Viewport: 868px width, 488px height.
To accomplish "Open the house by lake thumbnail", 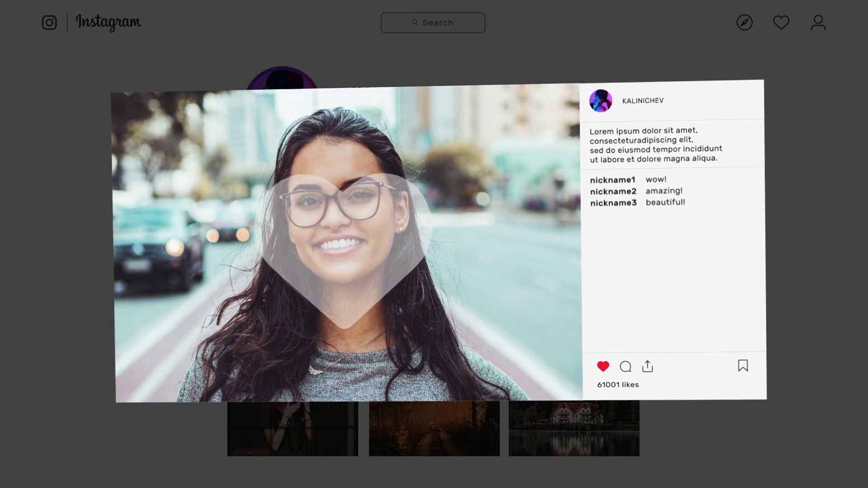I will click(574, 428).
